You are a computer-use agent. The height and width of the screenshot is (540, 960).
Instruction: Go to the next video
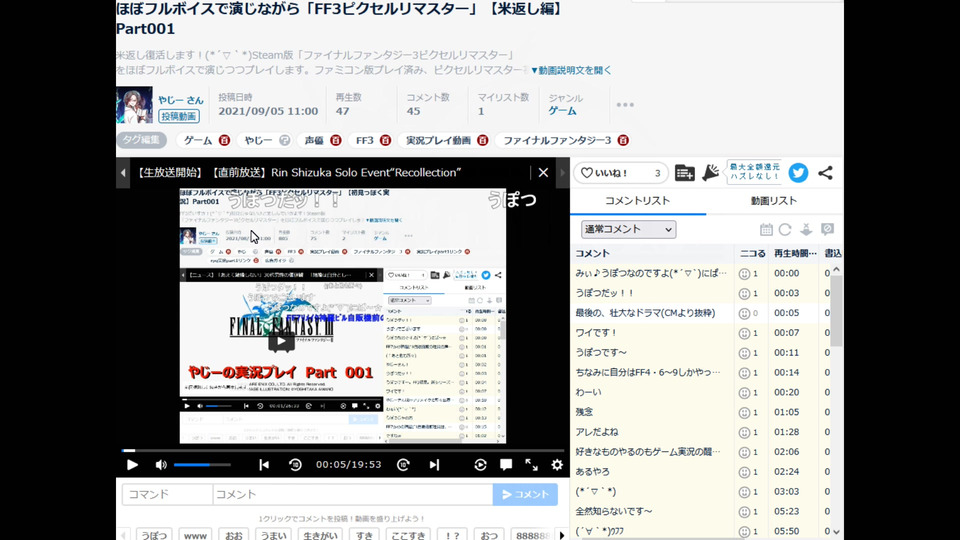click(434, 465)
